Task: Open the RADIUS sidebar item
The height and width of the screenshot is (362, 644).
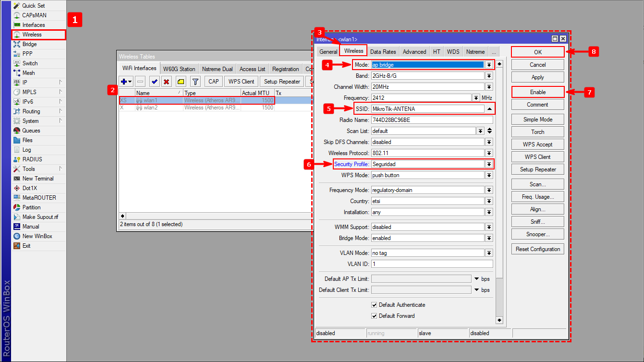Action: click(x=32, y=159)
